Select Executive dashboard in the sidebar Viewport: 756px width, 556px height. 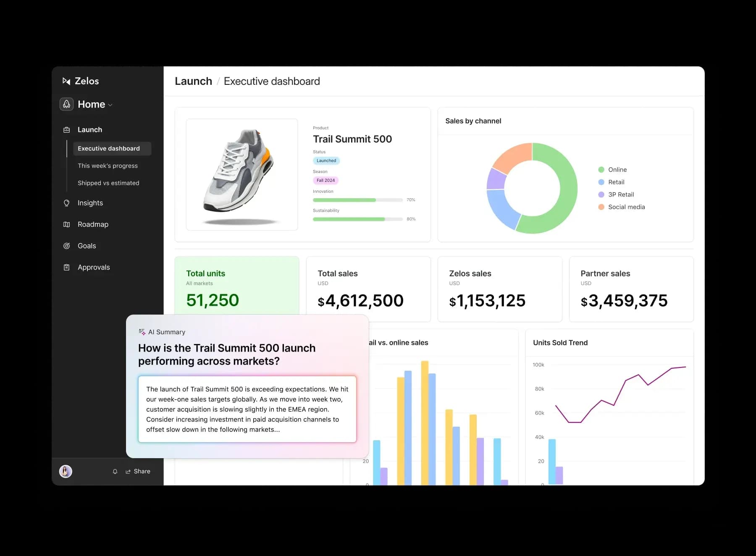109,149
